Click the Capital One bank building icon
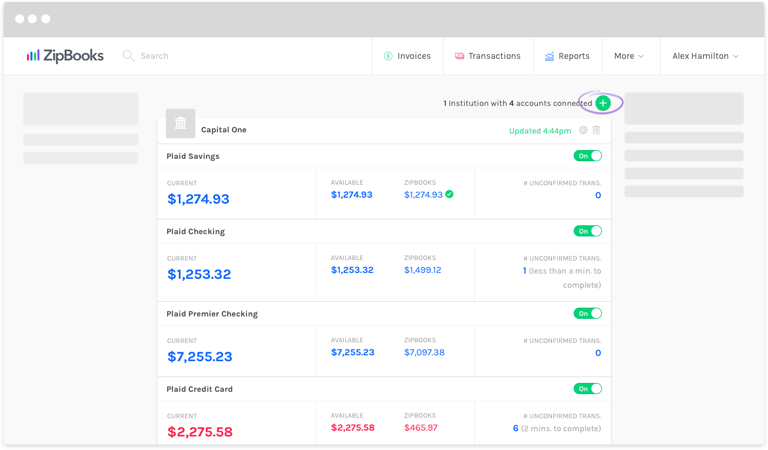Screen dimensions: 768x450 click(x=180, y=123)
